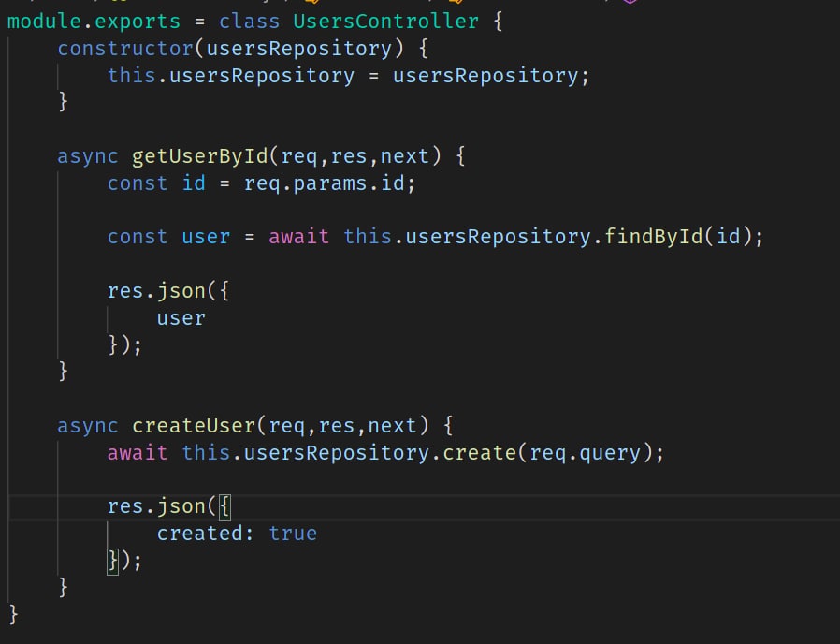
Task: Click the 'class' keyword
Action: point(249,22)
